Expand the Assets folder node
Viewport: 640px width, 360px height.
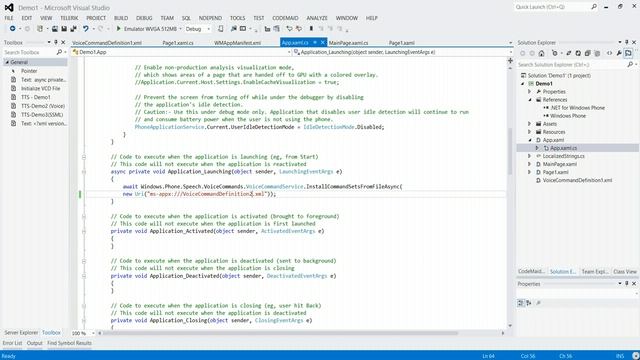point(530,124)
